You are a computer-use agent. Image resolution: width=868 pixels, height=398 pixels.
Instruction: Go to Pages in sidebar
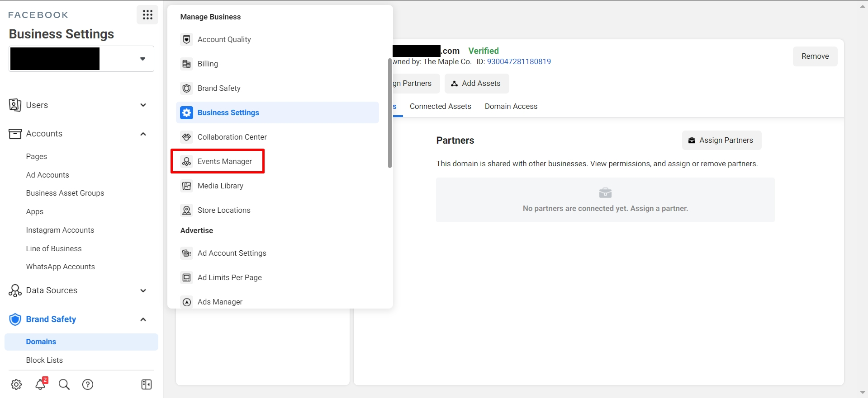(37, 156)
